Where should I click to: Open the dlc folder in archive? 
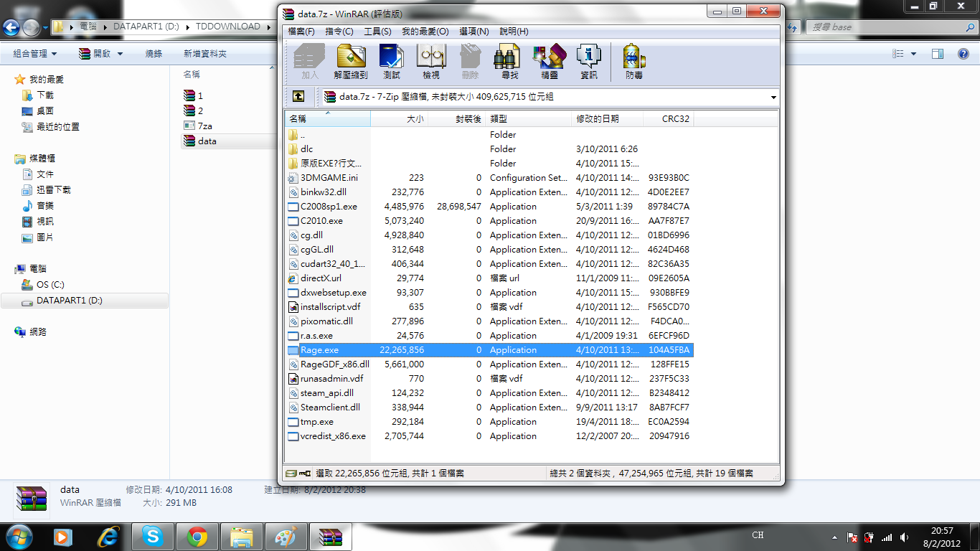(306, 149)
